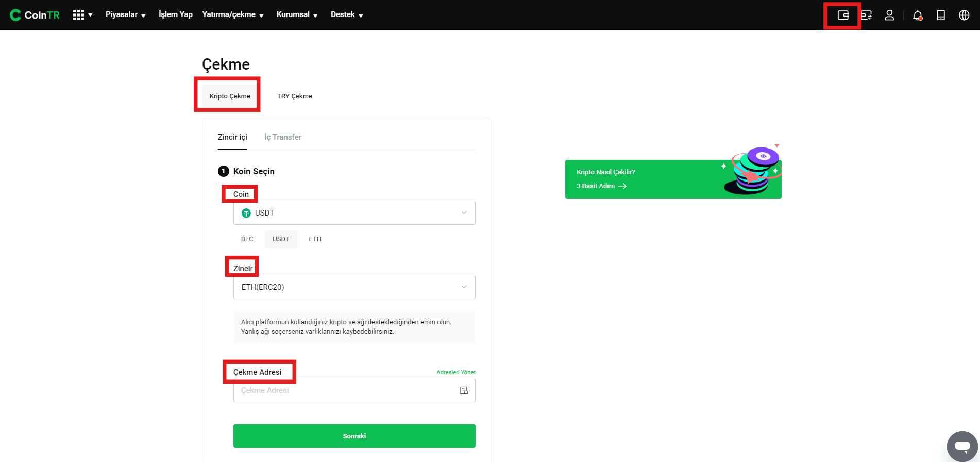Switch to the Kripto Çekme tab
The image size is (980, 462).
coord(230,96)
